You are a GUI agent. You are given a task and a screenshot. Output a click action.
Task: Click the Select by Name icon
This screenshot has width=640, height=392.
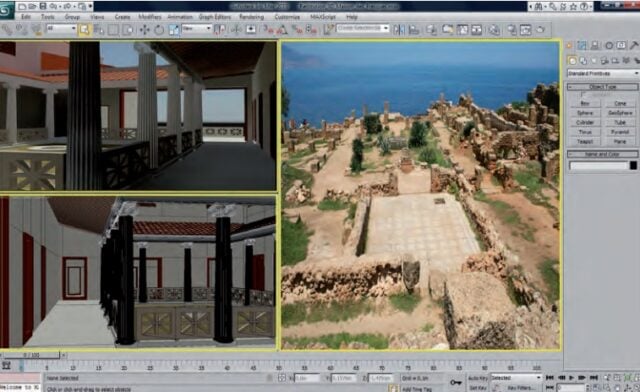pyautogui.click(x=98, y=30)
